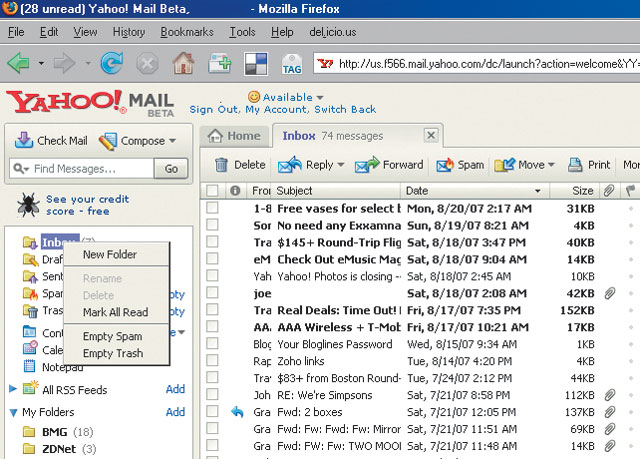Screen dimensions: 640x459
Task: Check the No need any Exxamna checkbox
Action: 212,225
